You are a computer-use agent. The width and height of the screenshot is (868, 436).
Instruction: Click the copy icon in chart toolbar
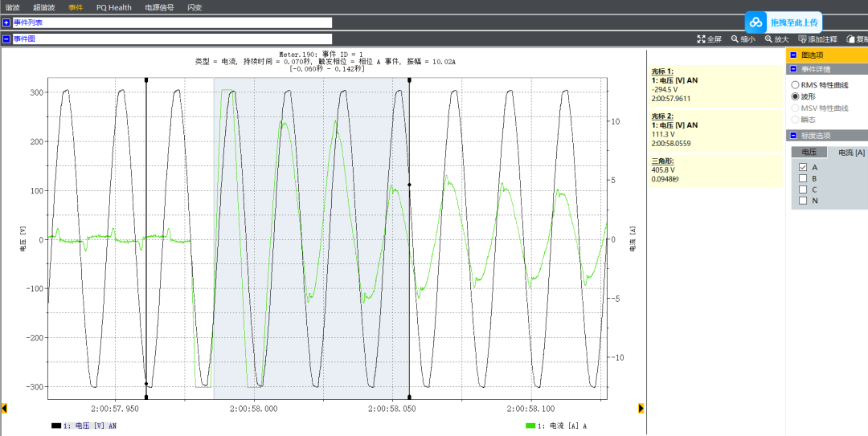click(850, 39)
